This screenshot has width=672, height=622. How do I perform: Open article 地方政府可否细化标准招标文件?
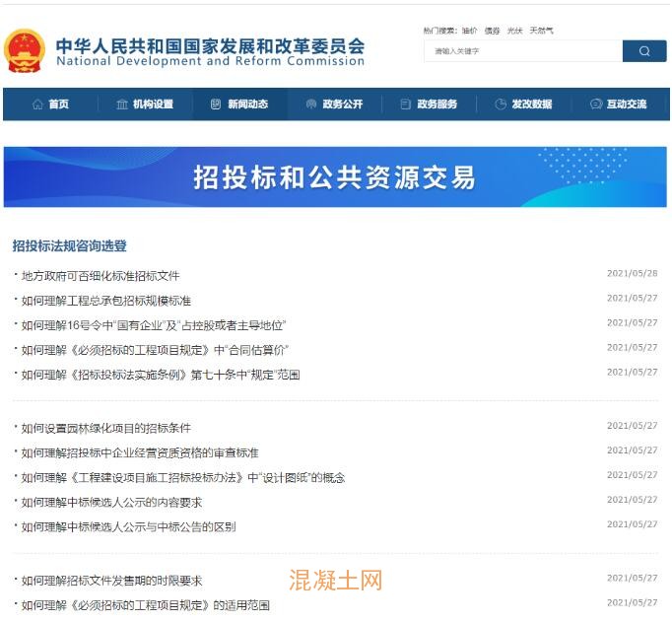point(101,276)
